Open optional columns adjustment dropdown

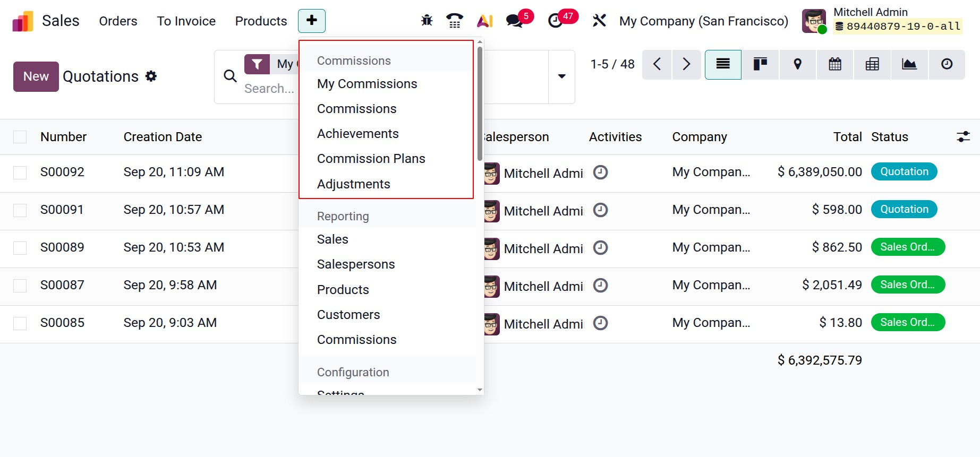[x=963, y=137]
